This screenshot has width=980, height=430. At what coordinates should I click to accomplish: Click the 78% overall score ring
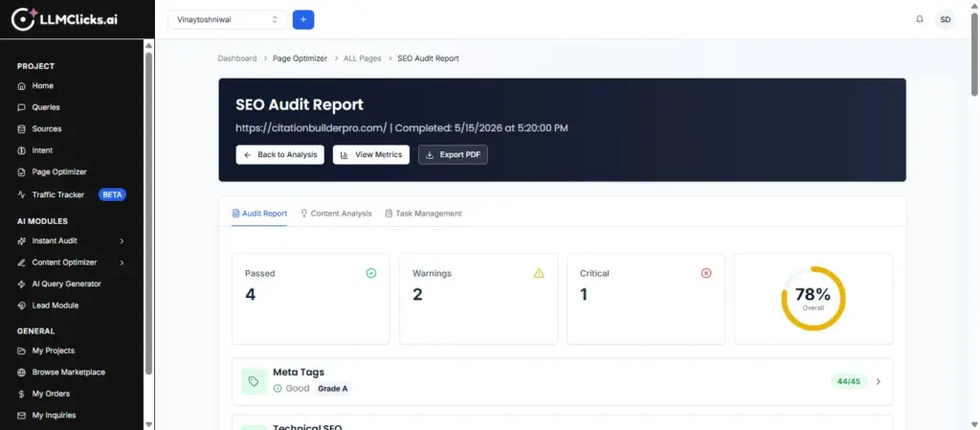[x=813, y=298]
